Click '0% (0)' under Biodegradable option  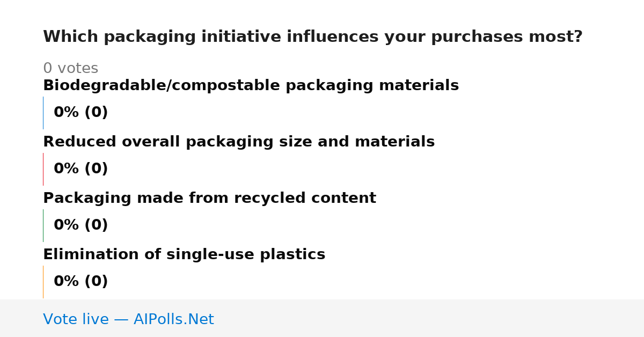point(80,113)
